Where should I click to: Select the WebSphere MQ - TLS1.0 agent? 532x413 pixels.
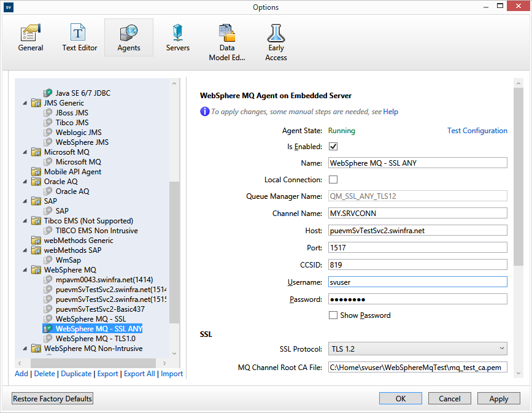coord(95,339)
